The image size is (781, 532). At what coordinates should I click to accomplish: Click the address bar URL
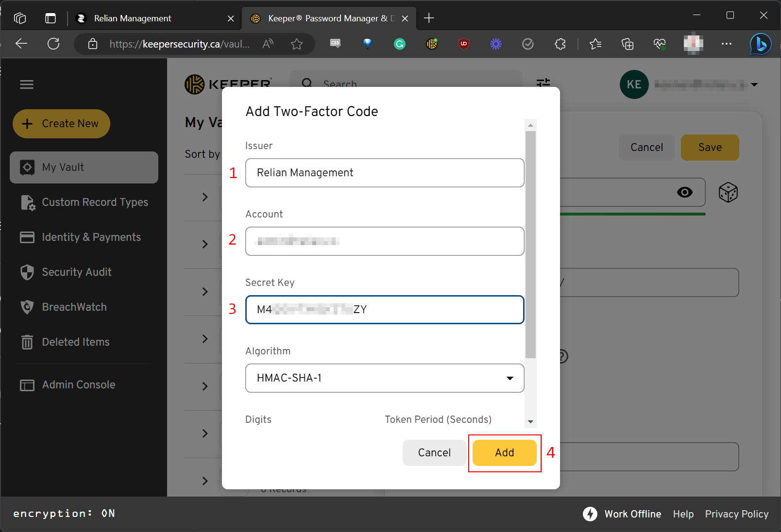click(180, 44)
